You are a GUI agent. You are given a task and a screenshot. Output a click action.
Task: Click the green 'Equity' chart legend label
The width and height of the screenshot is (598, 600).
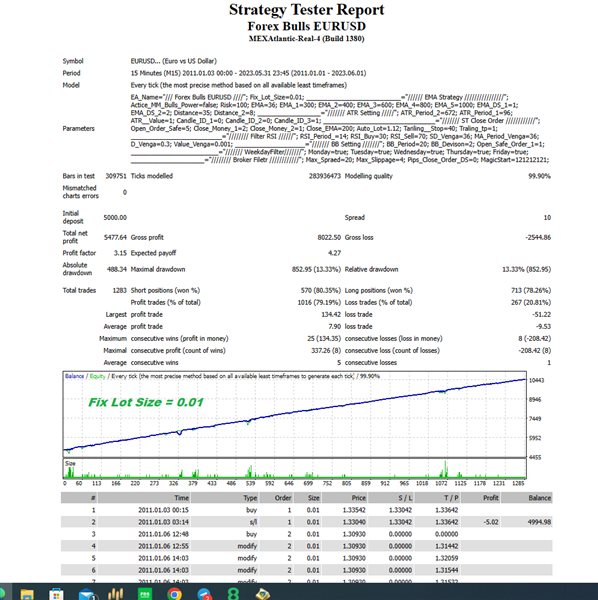[x=98, y=376]
